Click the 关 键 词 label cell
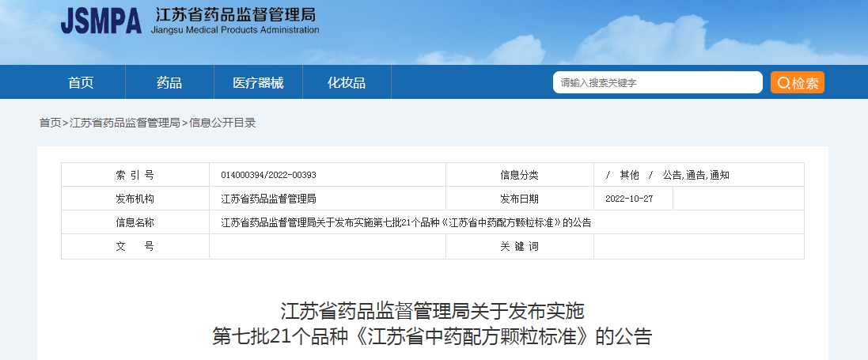Viewport: 868px width, 360px height. tap(519, 246)
